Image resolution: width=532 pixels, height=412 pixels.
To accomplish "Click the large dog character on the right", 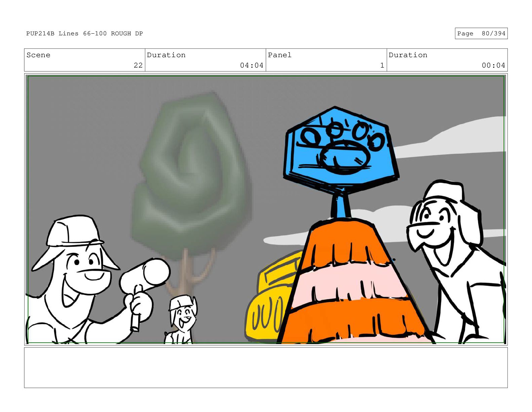I will (456, 262).
